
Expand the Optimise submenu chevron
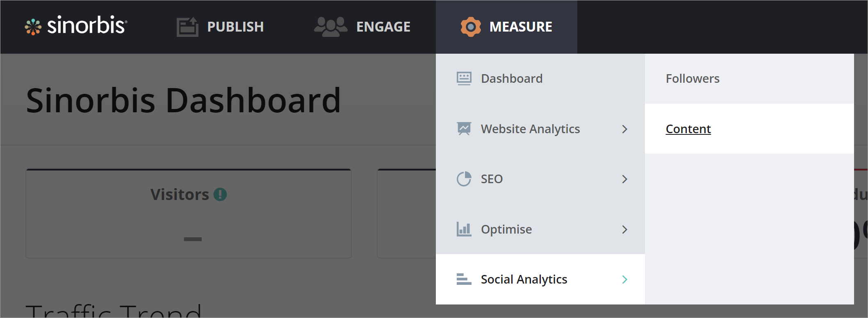[x=624, y=229]
